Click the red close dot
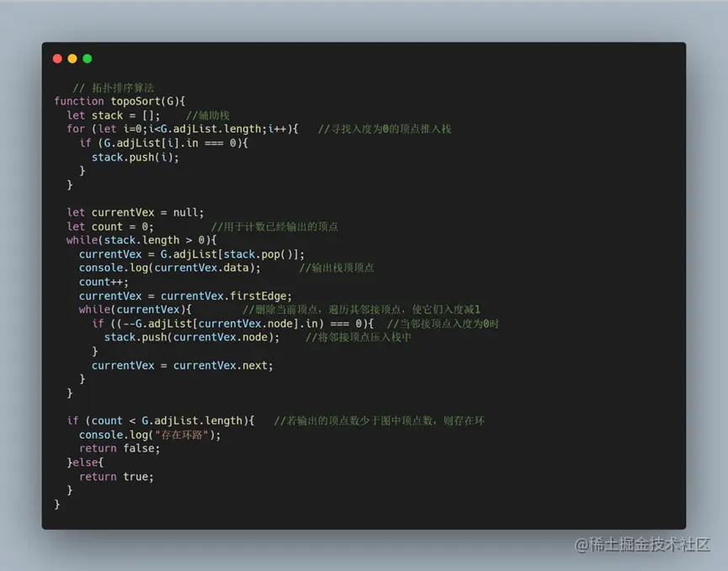The height and width of the screenshot is (571, 728). coord(57,59)
